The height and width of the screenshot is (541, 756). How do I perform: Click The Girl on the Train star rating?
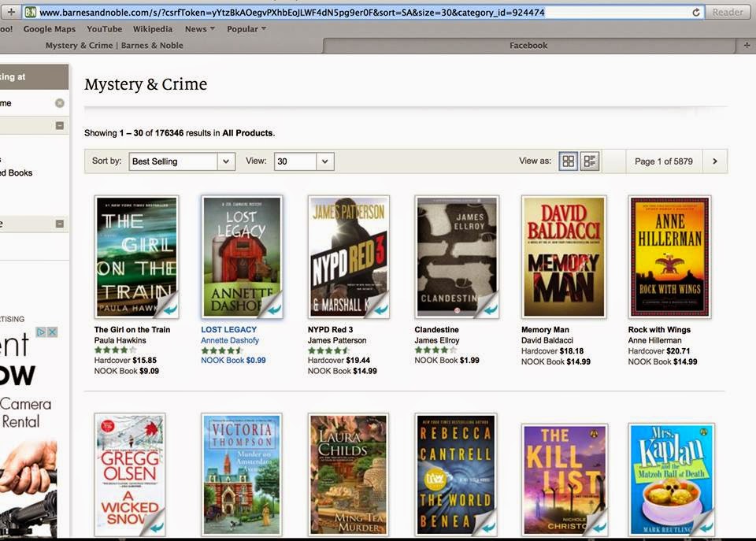[x=115, y=350]
